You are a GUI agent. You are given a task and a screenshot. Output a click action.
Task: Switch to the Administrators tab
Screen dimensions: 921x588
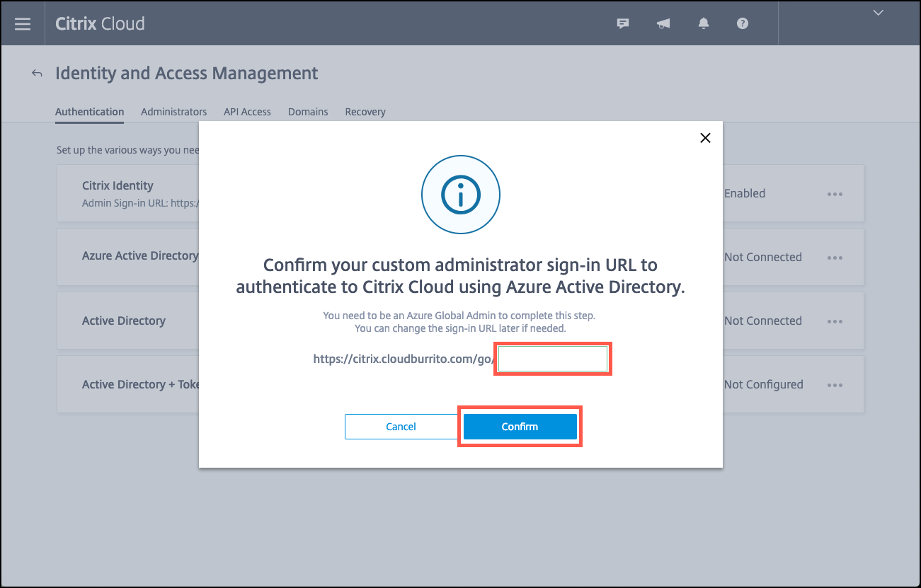(x=174, y=112)
